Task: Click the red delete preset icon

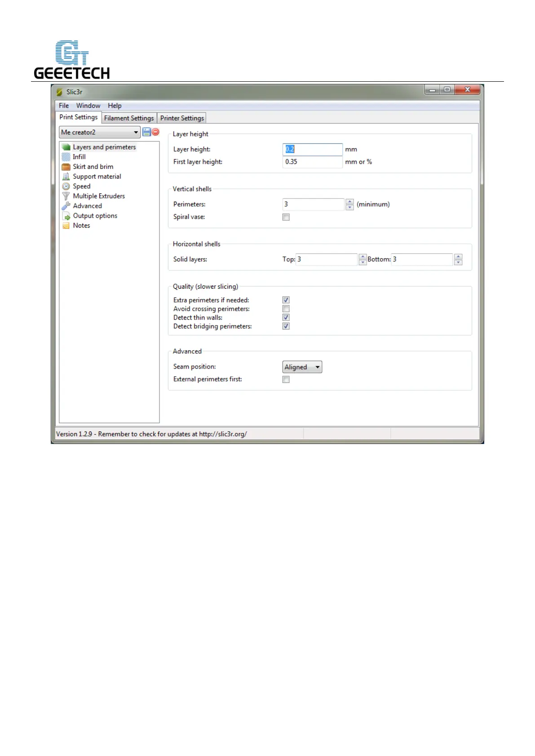Action: point(155,132)
